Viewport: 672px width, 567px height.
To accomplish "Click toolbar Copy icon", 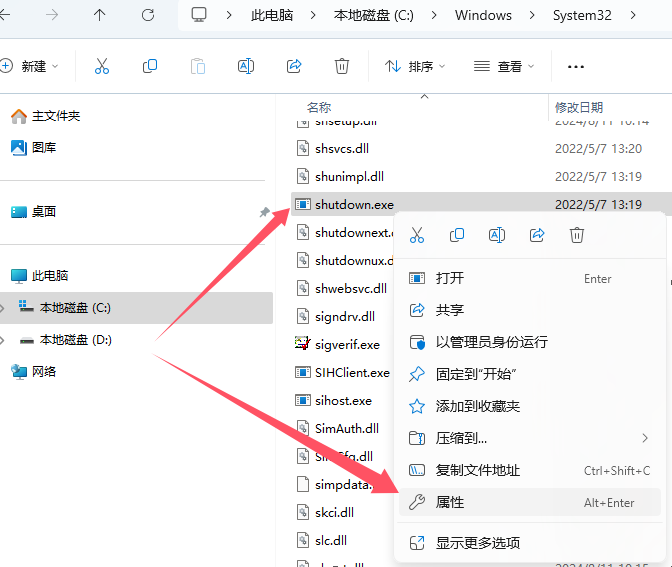I will point(150,66).
